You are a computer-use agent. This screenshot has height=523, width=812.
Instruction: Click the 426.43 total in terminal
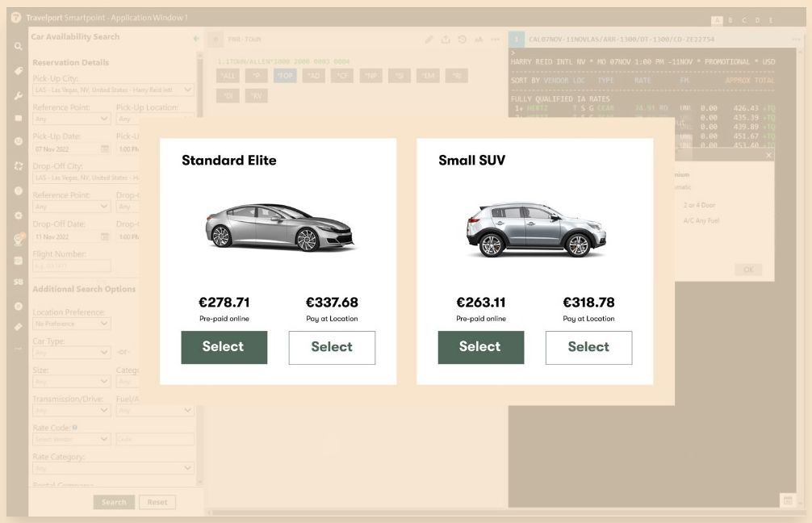click(746, 108)
